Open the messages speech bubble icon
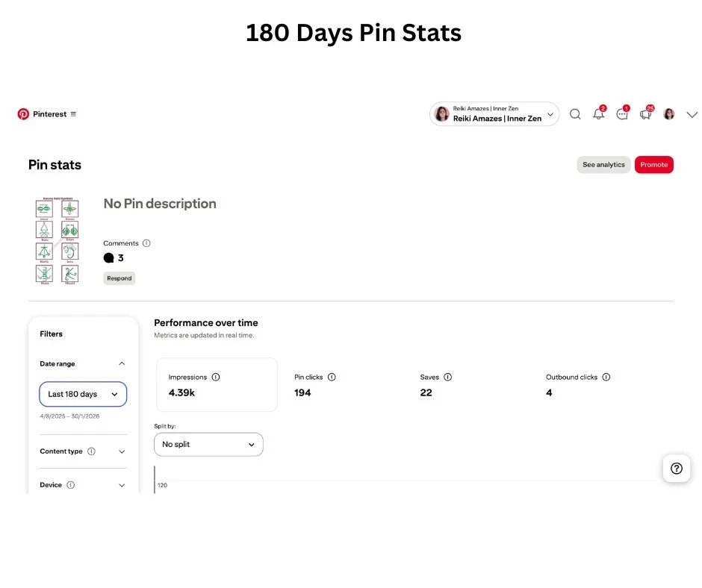The width and height of the screenshot is (702, 588). [x=621, y=114]
